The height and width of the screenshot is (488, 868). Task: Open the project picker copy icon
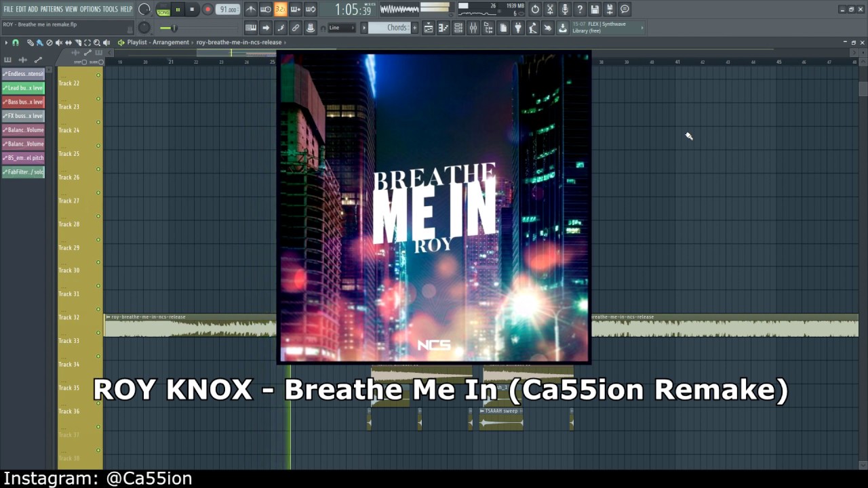[x=503, y=28]
